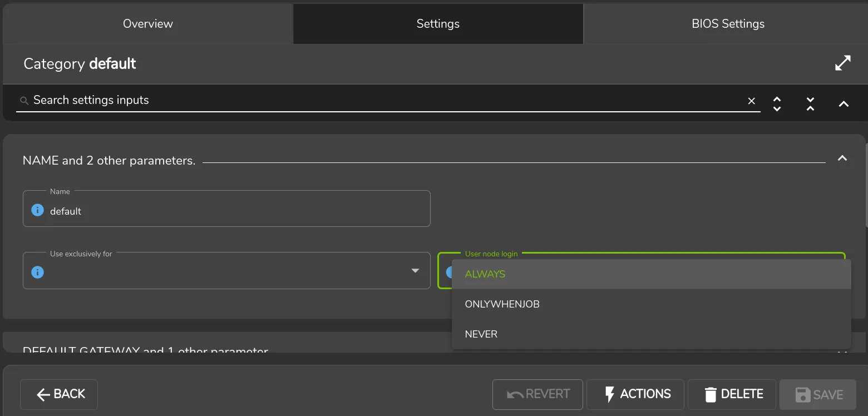Viewport: 868px width, 416px height.
Task: Open the Settings tab
Action: point(438,24)
